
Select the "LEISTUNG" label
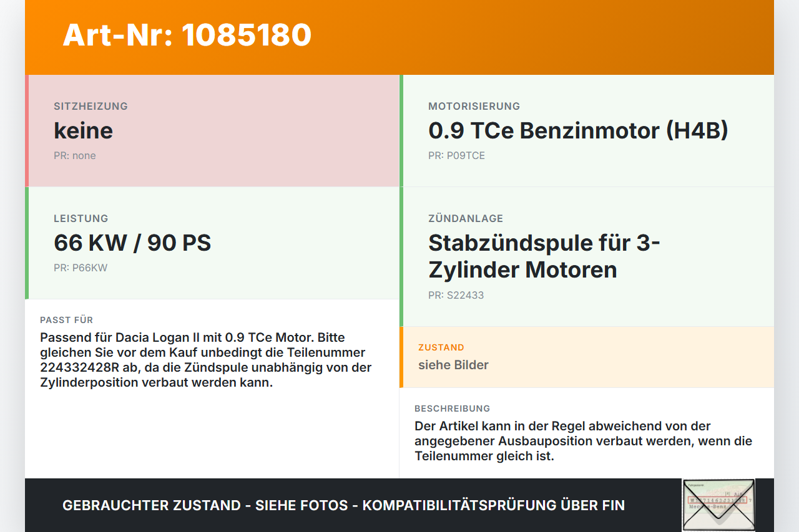coord(81,218)
